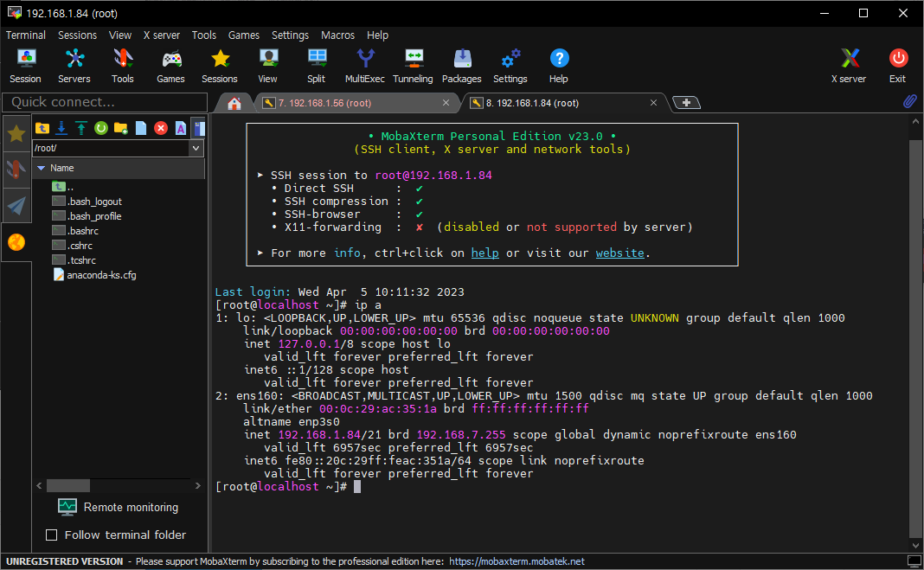
Task: Click the letter A icon in SFTP toolbar
Action: (x=180, y=128)
